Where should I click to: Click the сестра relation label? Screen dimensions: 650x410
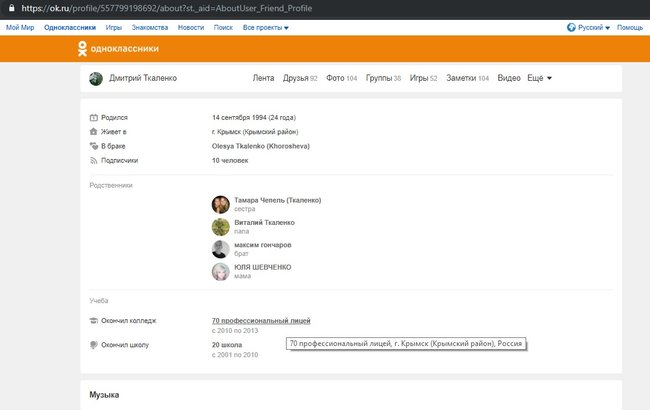(x=245, y=209)
